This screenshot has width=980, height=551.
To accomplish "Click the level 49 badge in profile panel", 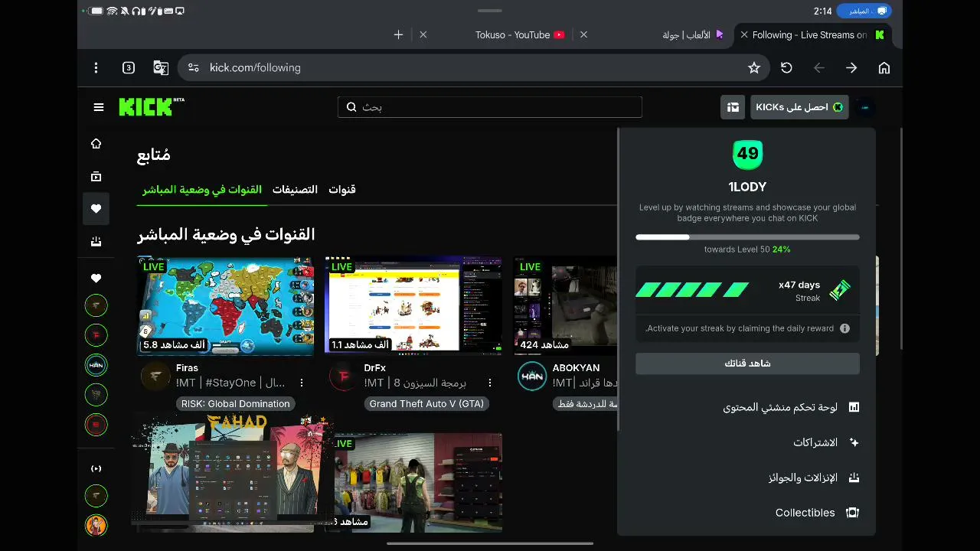I will (x=747, y=155).
